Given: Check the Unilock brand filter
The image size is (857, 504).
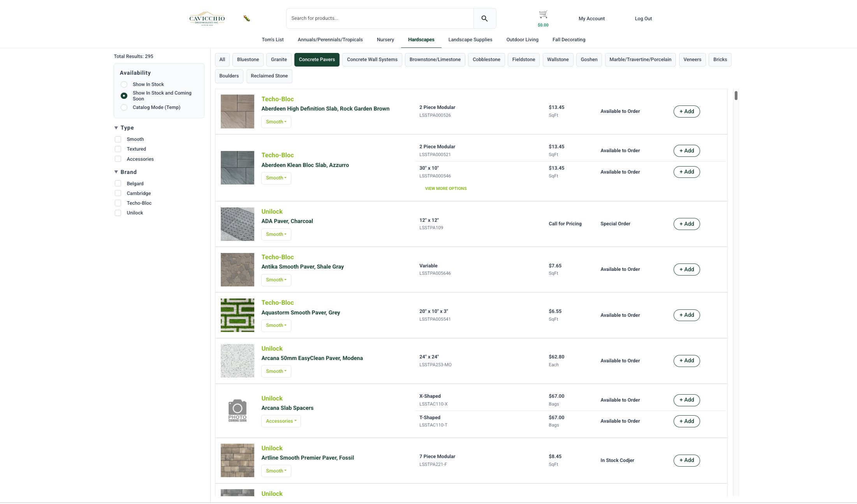Looking at the screenshot, I should [x=118, y=213].
